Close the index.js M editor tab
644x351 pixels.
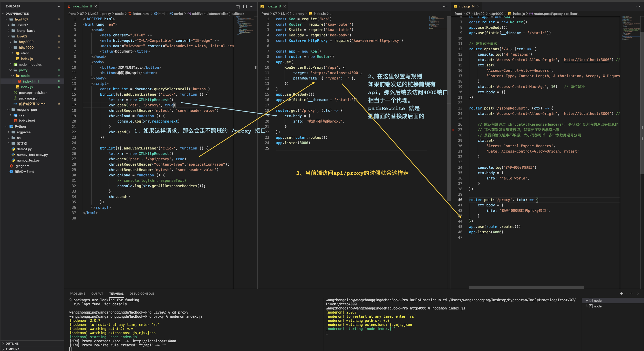tap(478, 6)
